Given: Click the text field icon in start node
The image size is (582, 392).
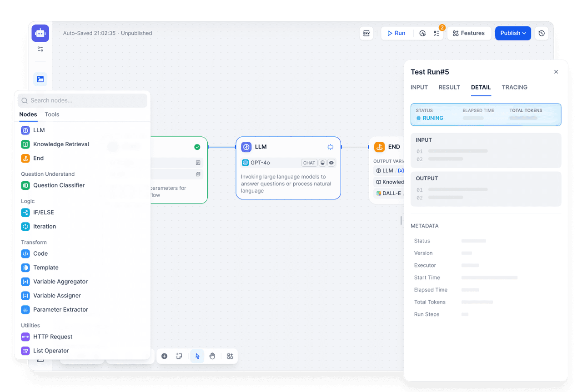Looking at the screenshot, I should (x=198, y=163).
